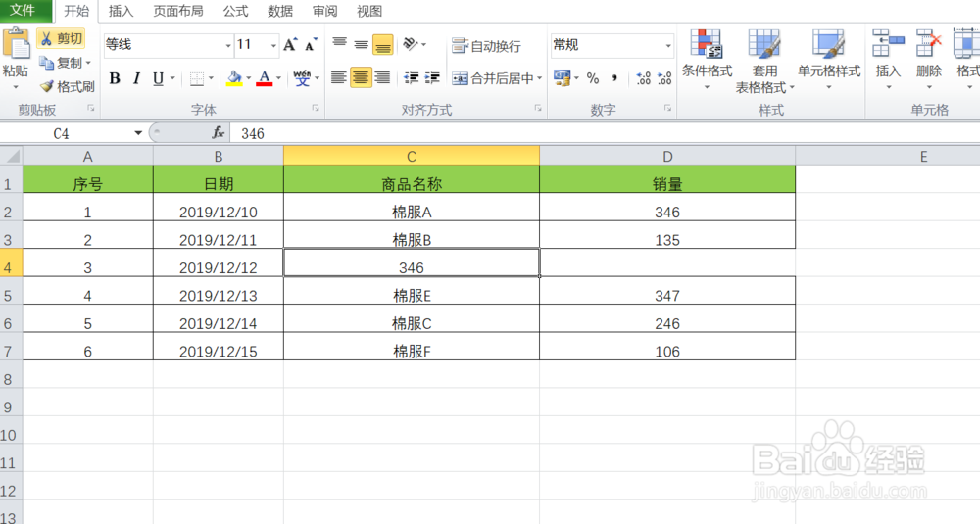The width and height of the screenshot is (980, 524).
Task: Switch to 插入 Insert tab
Action: pyautogui.click(x=121, y=11)
